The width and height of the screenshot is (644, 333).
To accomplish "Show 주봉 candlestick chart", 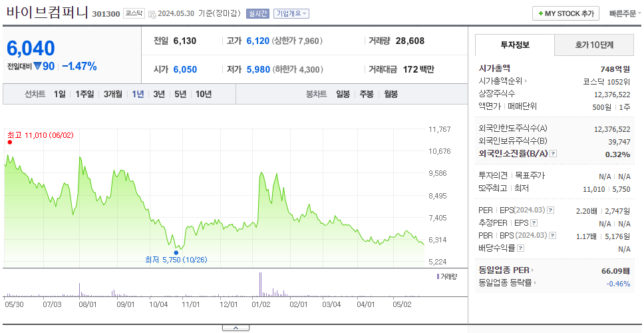I will pos(367,94).
